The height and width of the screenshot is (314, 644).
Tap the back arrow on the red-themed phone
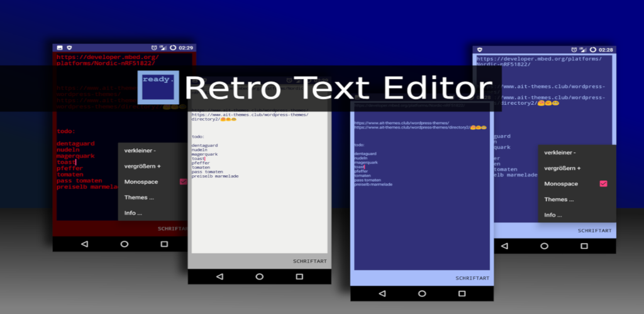pos(84,244)
